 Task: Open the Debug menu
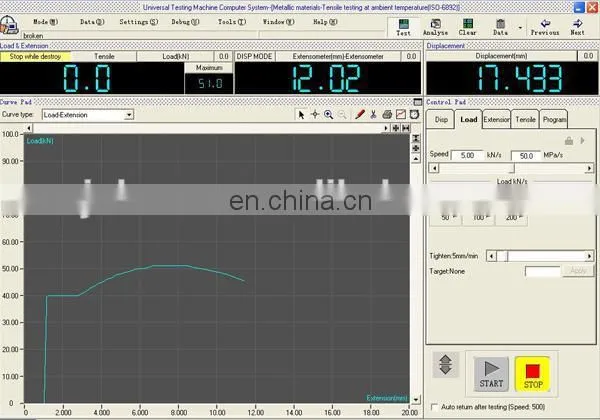185,22
